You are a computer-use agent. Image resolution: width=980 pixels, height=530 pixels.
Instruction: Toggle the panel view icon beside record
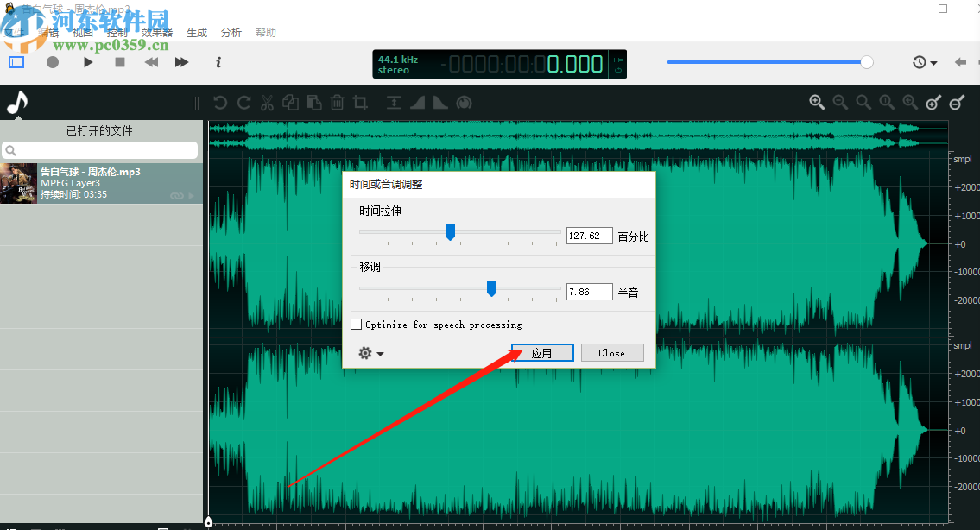17,62
